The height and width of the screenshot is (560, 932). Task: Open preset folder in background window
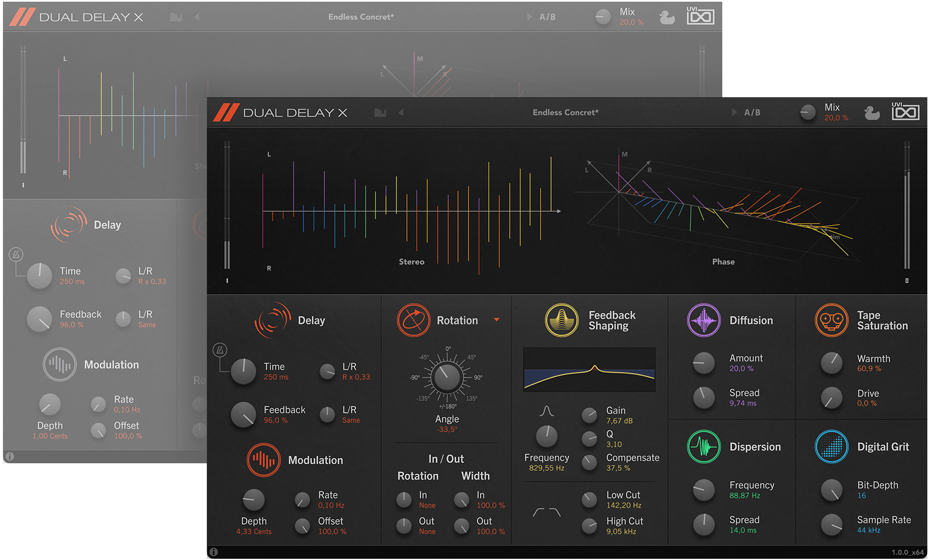coord(176,17)
